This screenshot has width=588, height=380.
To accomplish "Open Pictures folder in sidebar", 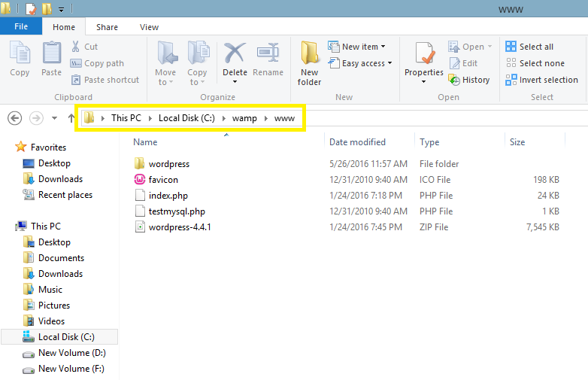I will (x=54, y=306).
